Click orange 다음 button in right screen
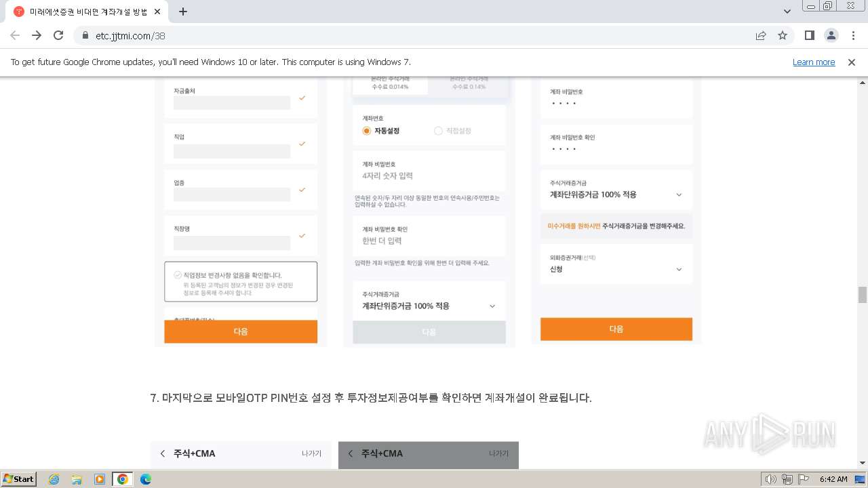 point(616,329)
